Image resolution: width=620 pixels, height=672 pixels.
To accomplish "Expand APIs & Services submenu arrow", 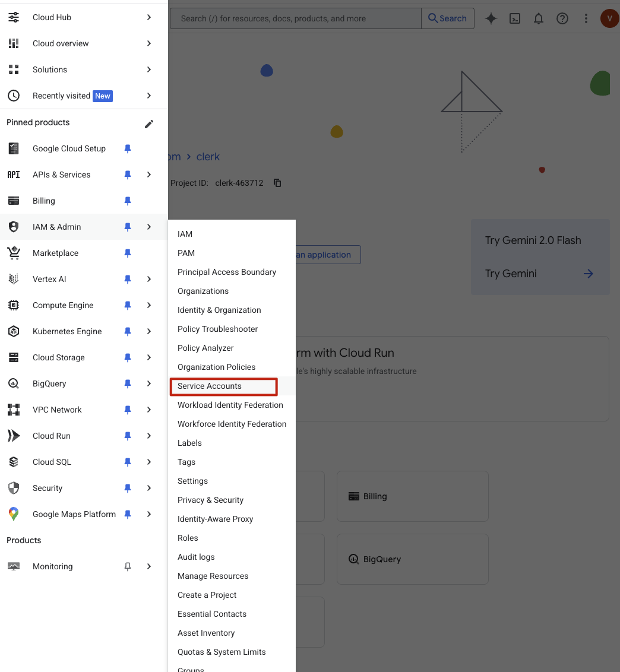I will [x=149, y=175].
